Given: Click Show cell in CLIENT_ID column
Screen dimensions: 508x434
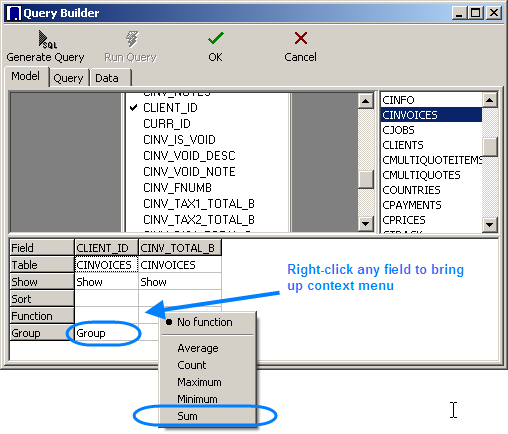Looking at the screenshot, I should [x=106, y=282].
